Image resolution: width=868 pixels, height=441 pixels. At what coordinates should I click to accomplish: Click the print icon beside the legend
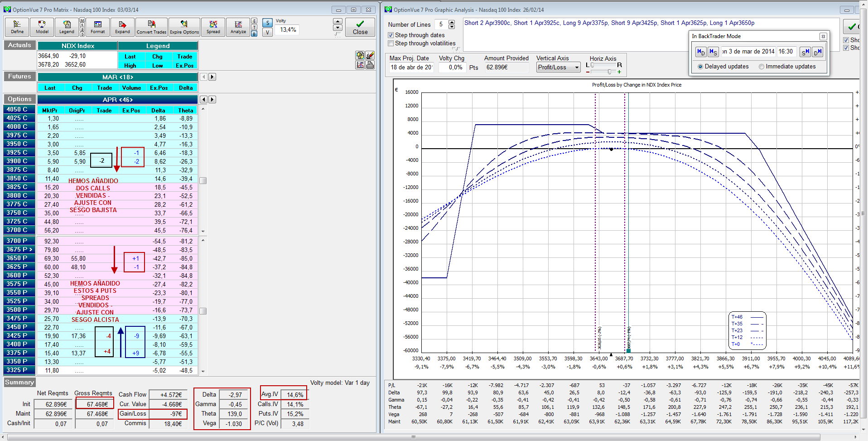(x=370, y=65)
